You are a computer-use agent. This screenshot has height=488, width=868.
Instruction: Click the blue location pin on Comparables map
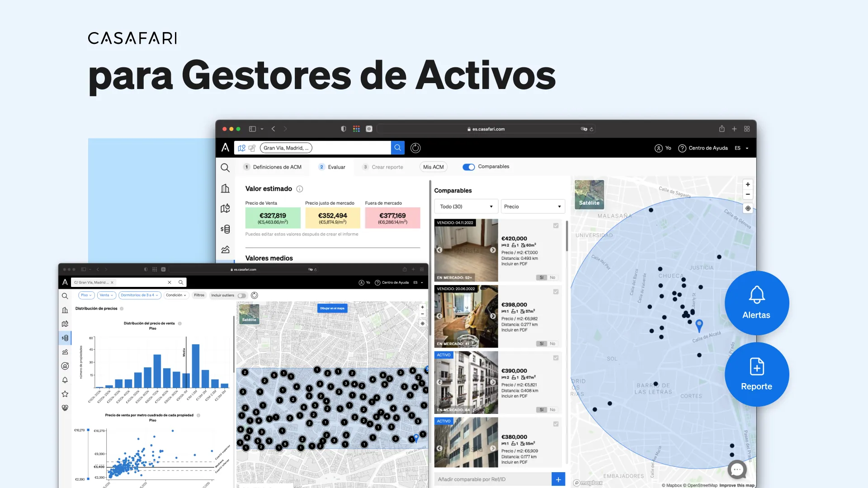click(699, 325)
